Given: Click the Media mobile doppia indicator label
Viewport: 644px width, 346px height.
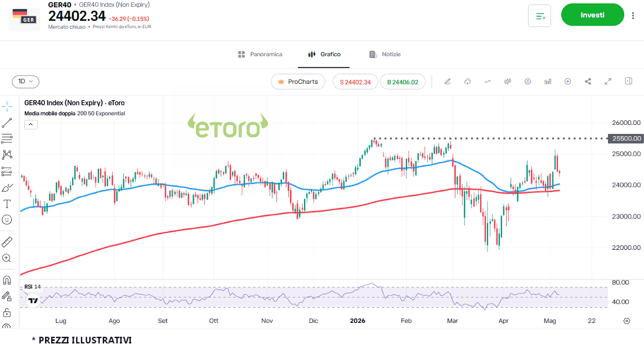Looking at the screenshot, I should pyautogui.click(x=50, y=114).
